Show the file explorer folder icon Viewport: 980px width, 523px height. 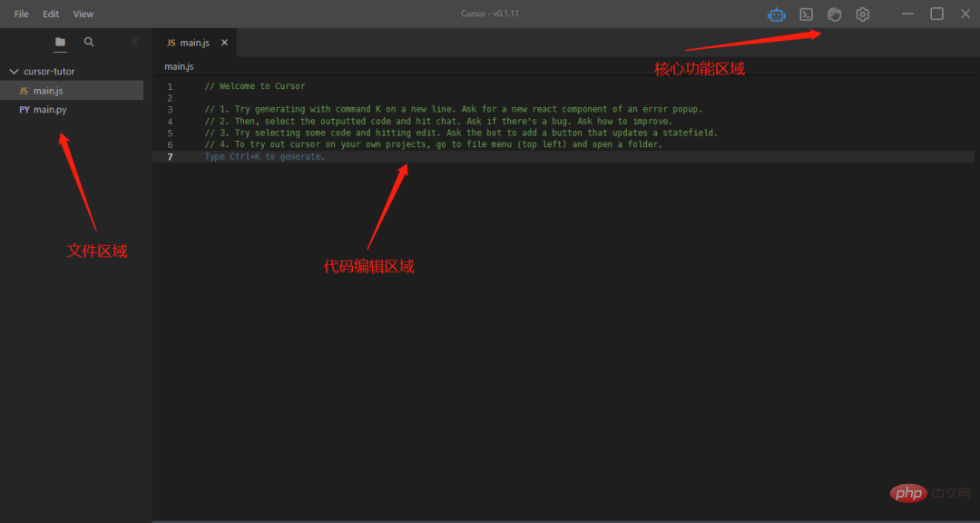click(x=60, y=42)
